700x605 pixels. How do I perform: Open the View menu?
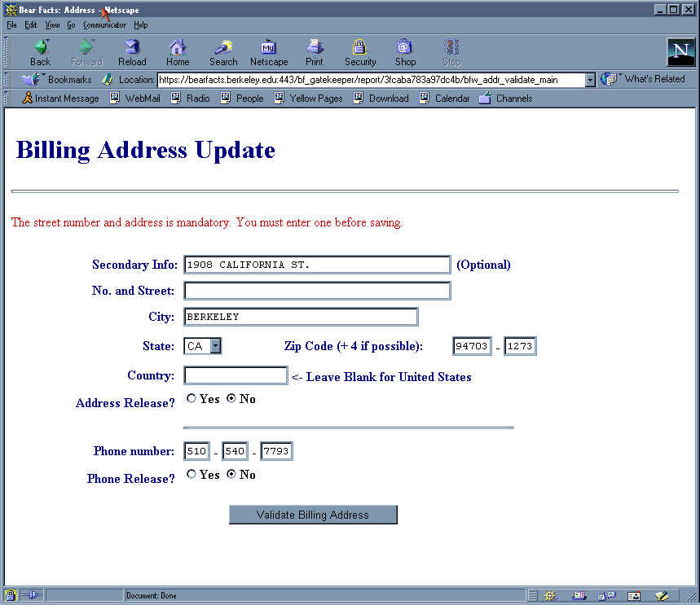(52, 25)
